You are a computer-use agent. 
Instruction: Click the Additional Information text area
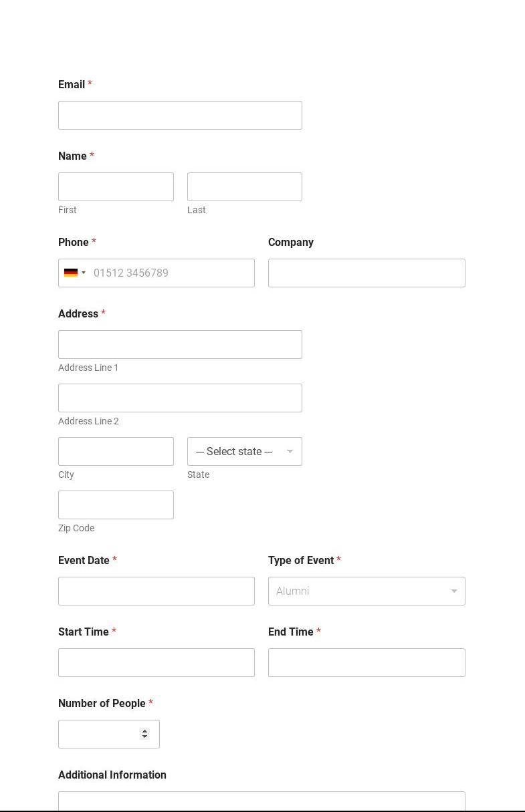coord(261,801)
